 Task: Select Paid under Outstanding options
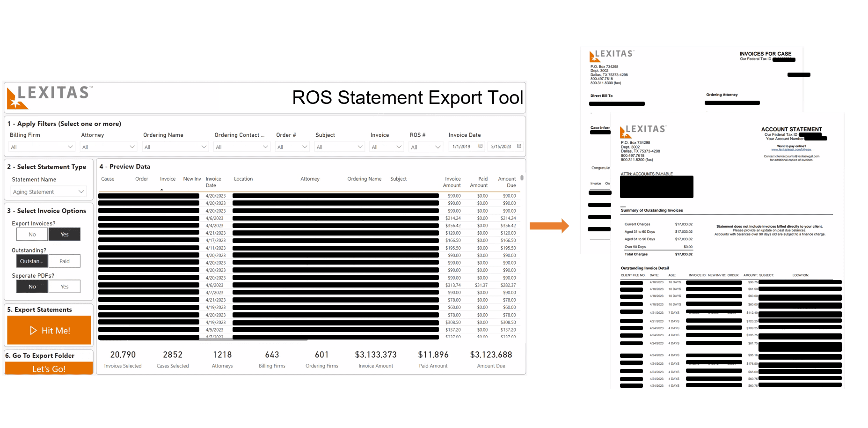click(x=64, y=261)
